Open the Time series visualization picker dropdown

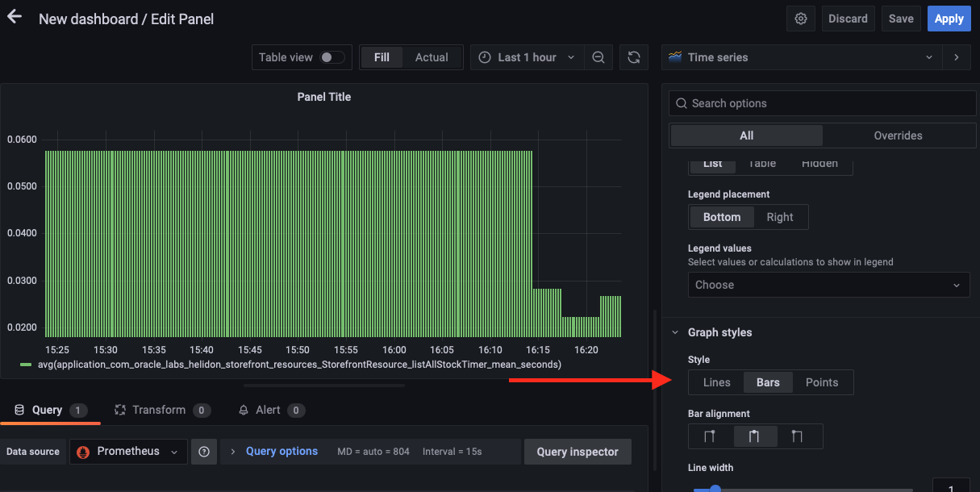click(x=802, y=57)
